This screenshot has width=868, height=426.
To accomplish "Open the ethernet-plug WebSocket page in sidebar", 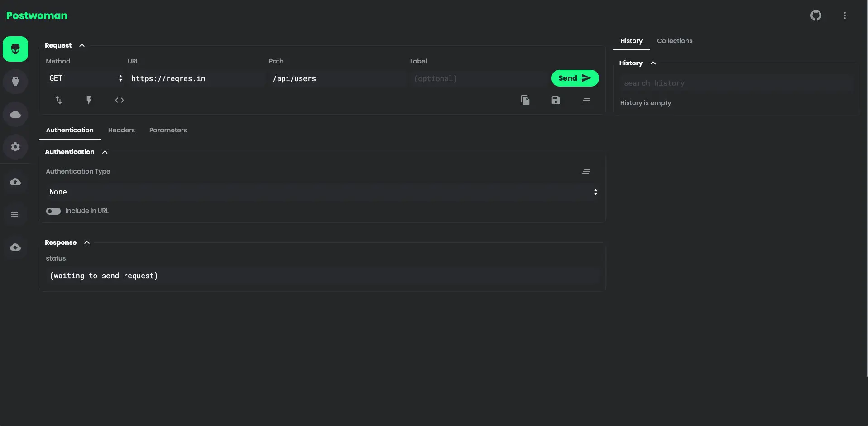I will 15,82.
